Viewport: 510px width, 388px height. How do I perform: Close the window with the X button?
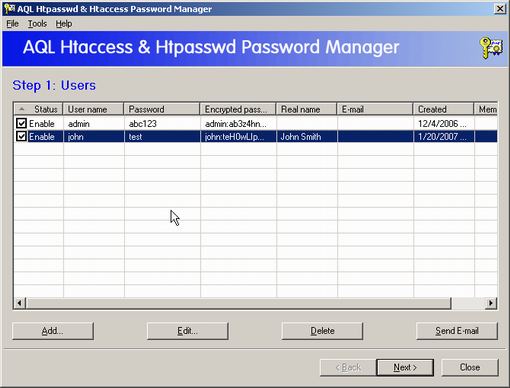coord(500,9)
